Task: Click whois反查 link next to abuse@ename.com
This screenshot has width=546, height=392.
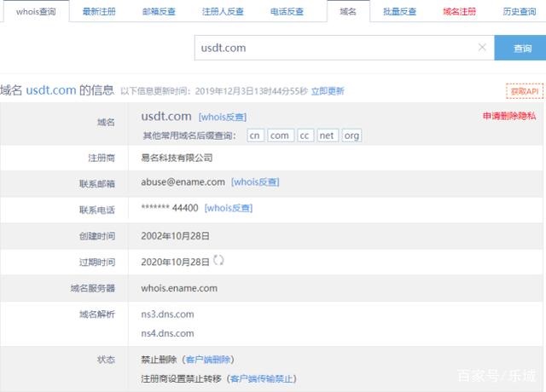Action: coord(255,182)
